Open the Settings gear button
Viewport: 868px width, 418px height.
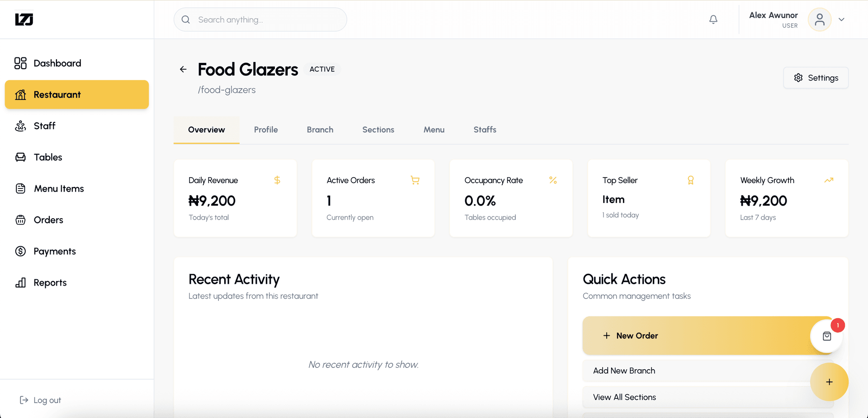pos(816,77)
